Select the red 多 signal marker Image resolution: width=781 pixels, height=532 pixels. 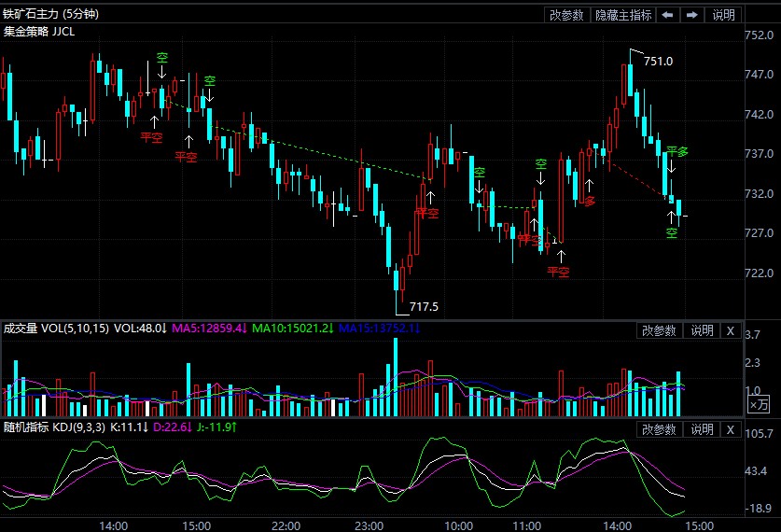coord(589,202)
